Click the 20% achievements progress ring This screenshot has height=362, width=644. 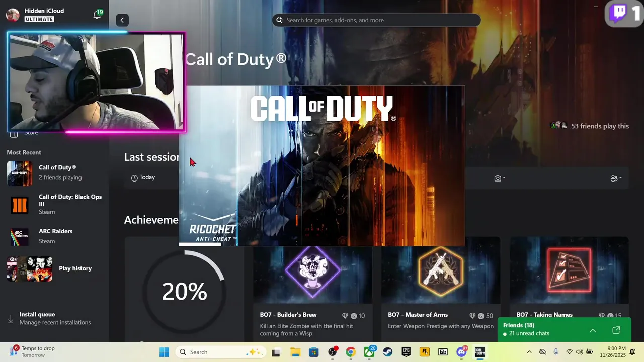185,291
